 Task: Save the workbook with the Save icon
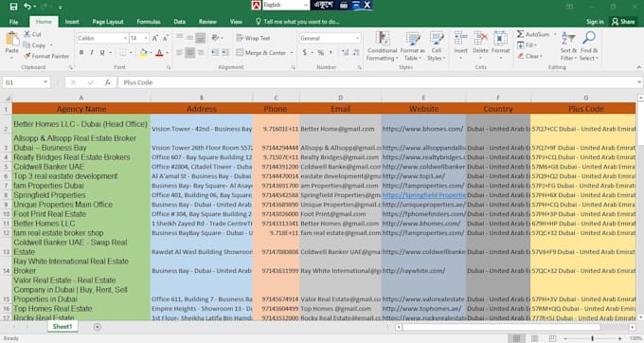13,7
